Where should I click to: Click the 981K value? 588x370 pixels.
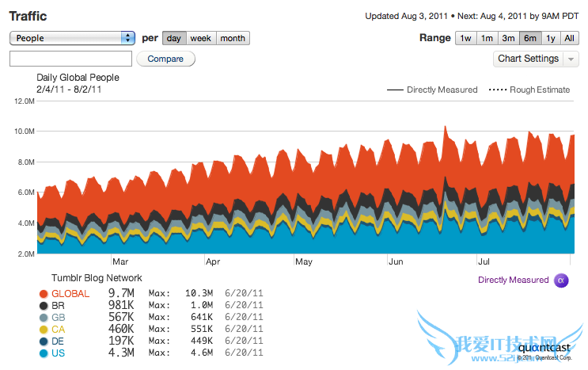pos(121,305)
